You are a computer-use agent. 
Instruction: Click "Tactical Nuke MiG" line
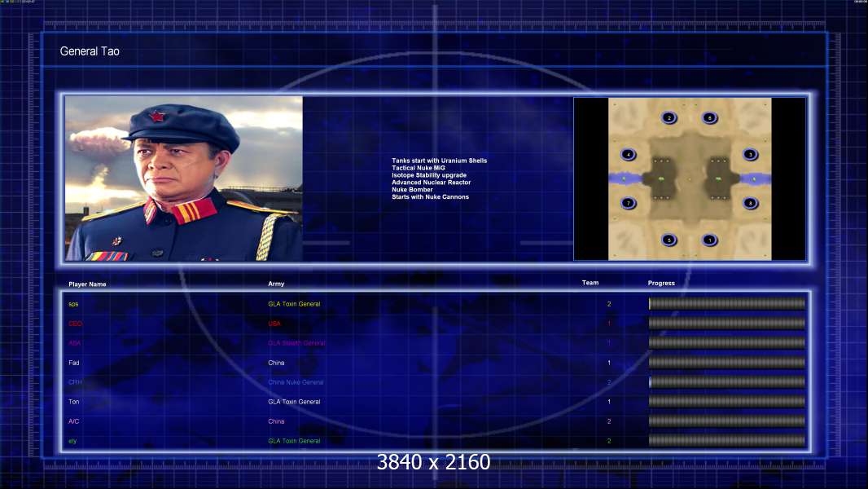click(419, 168)
